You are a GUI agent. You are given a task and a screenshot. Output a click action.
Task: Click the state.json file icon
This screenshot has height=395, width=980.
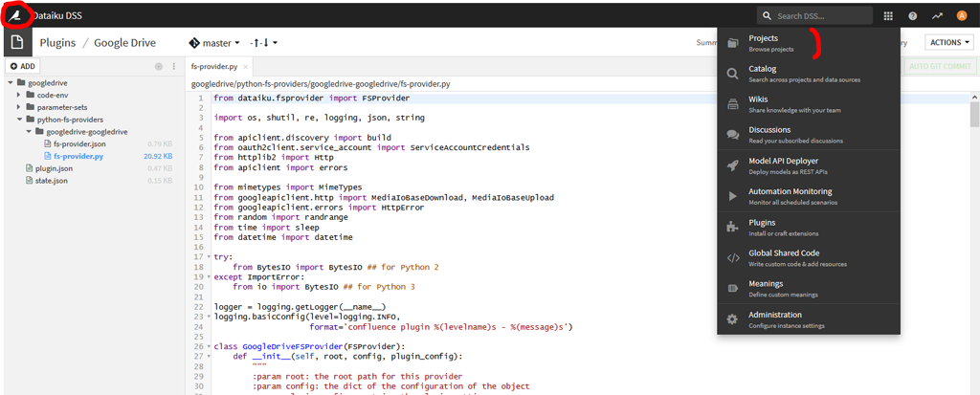point(30,180)
